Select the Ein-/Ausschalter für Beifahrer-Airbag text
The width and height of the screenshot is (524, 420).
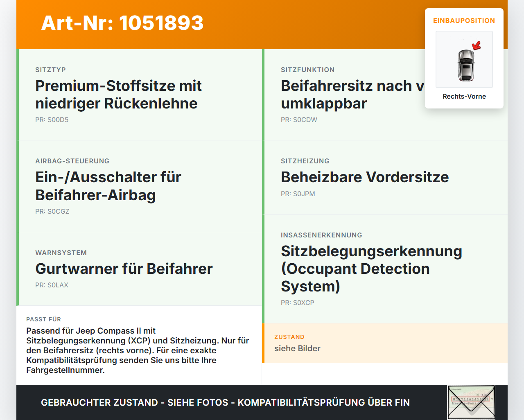pos(108,186)
